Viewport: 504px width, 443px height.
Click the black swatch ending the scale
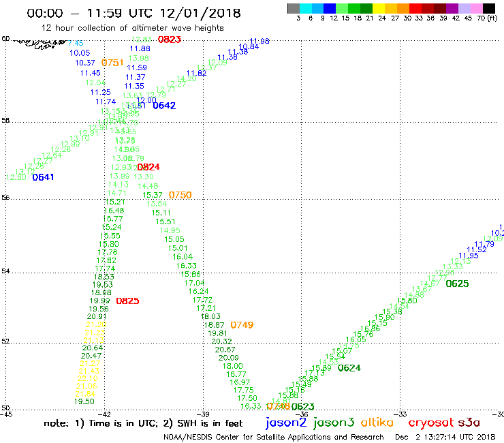click(488, 8)
